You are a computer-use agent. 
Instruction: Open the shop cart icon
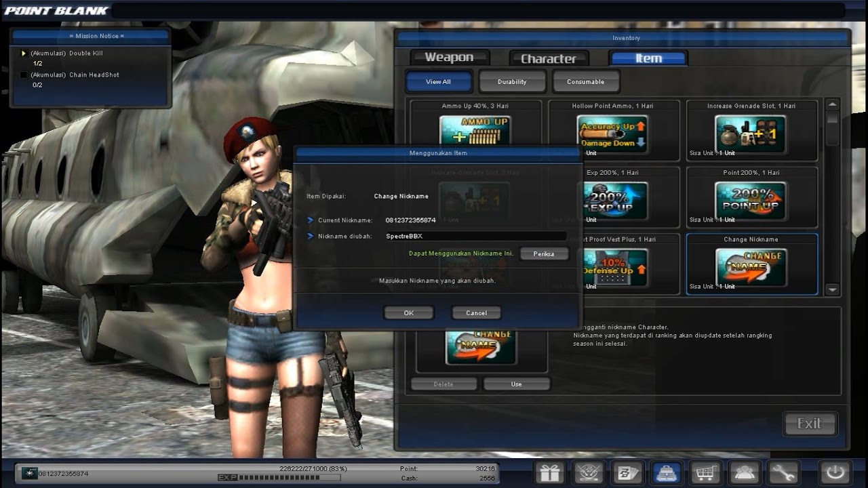(x=705, y=472)
